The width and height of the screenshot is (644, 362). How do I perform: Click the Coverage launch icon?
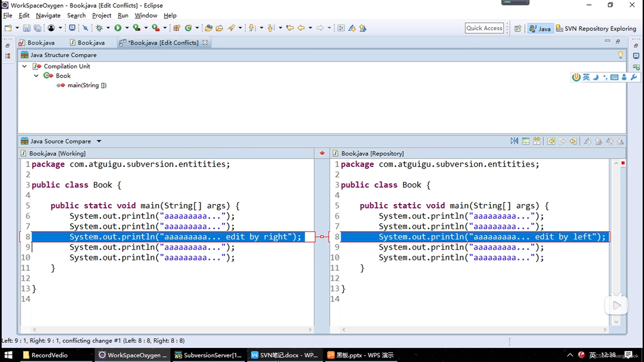(x=137, y=28)
